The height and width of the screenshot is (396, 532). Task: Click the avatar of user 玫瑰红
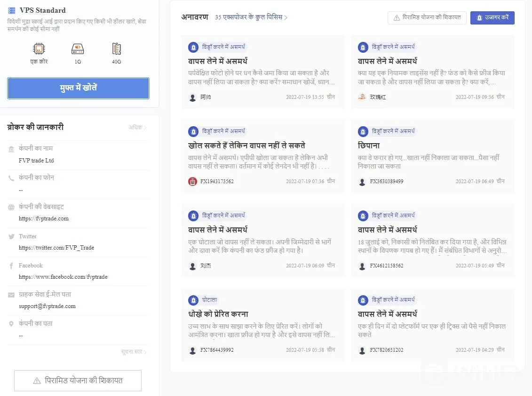point(362,97)
